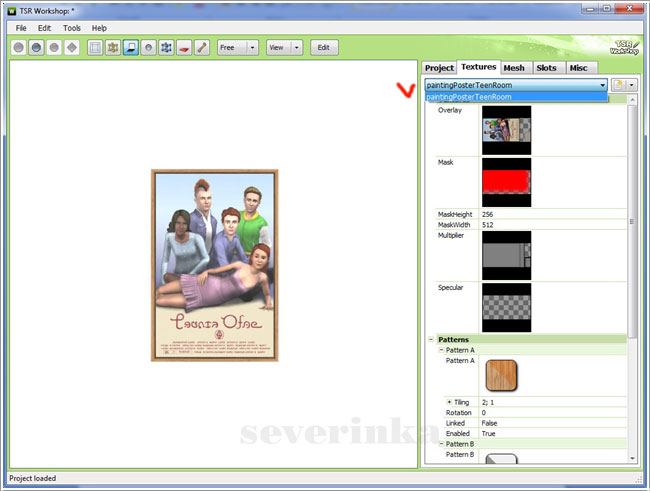The image size is (650, 491).
Task: Collapse the Patterns section
Action: (431, 340)
